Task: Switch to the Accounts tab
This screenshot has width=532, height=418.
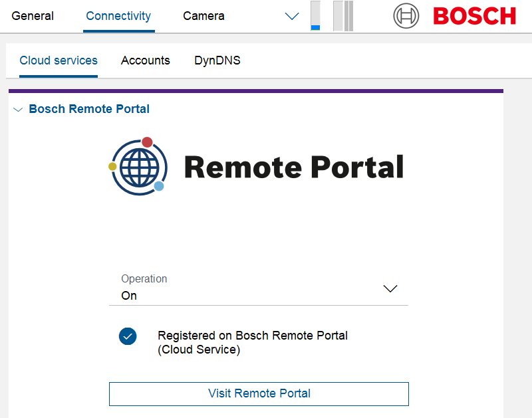Action: pos(146,60)
